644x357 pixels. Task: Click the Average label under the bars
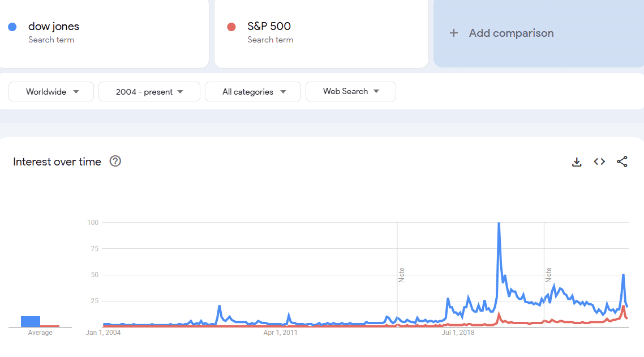pos(40,332)
